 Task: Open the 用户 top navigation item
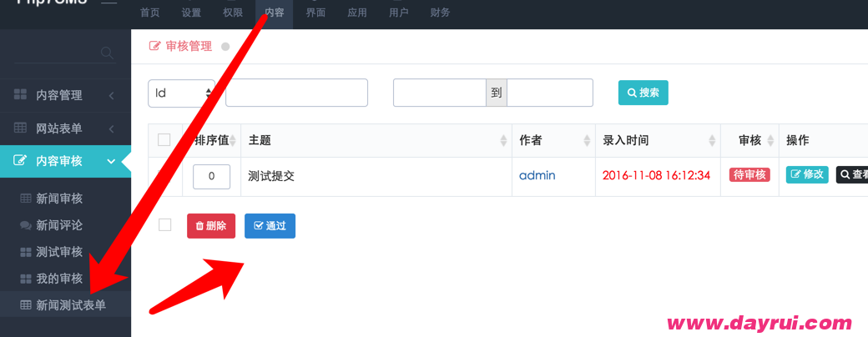(399, 13)
